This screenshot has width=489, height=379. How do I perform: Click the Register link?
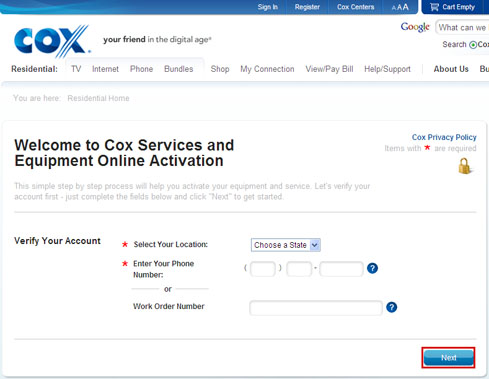307,7
